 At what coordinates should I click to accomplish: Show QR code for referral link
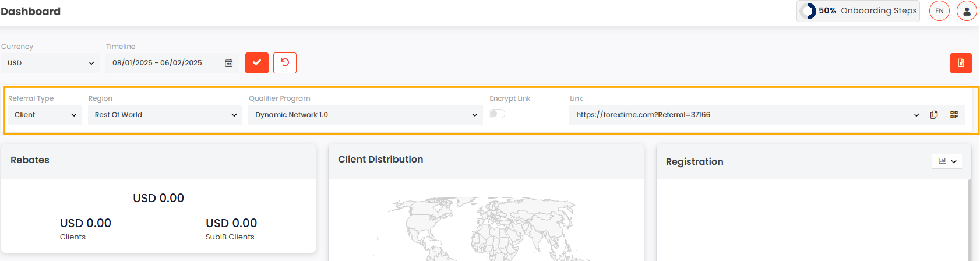click(954, 115)
